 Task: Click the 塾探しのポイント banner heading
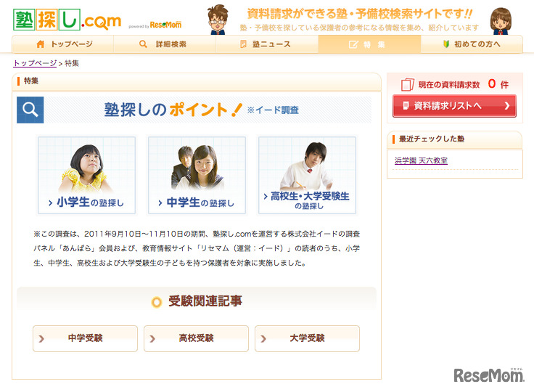tap(173, 110)
